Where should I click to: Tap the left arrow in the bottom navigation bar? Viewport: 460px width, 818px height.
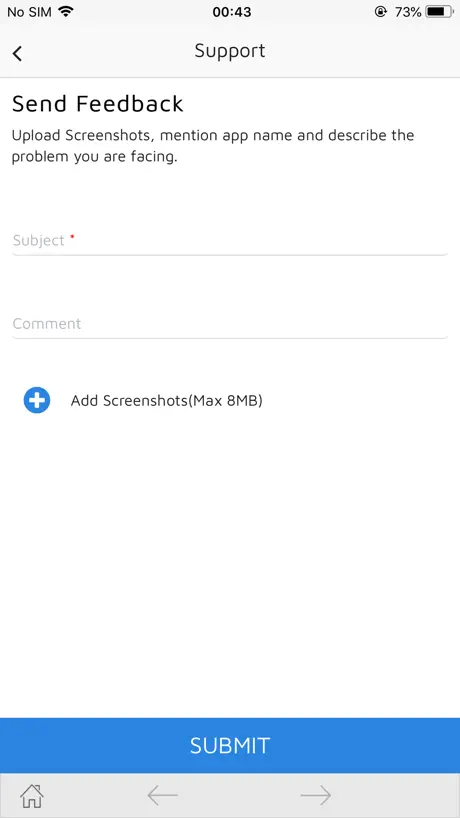pos(163,796)
